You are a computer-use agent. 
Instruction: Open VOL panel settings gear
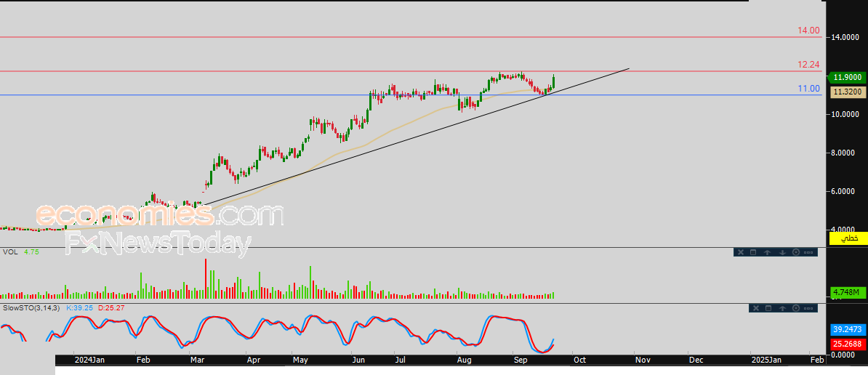796,252
